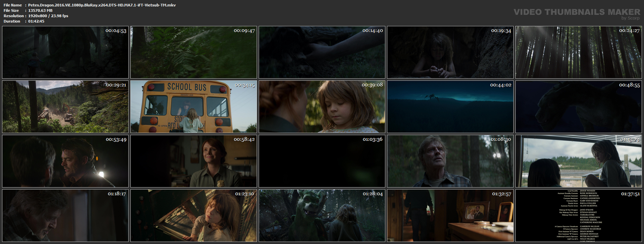The height and width of the screenshot is (244, 644).
Task: Click the smiling ranger thumbnail at 00:58:42
Action: pos(194,161)
